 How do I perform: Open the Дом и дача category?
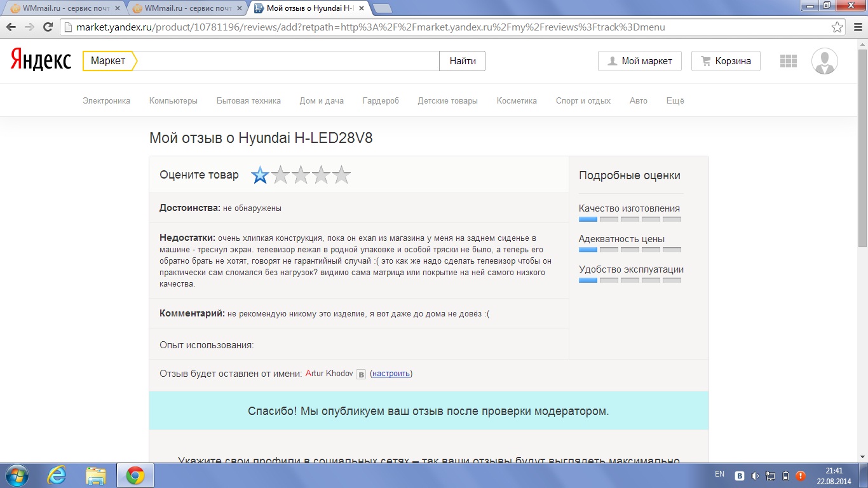(x=322, y=100)
